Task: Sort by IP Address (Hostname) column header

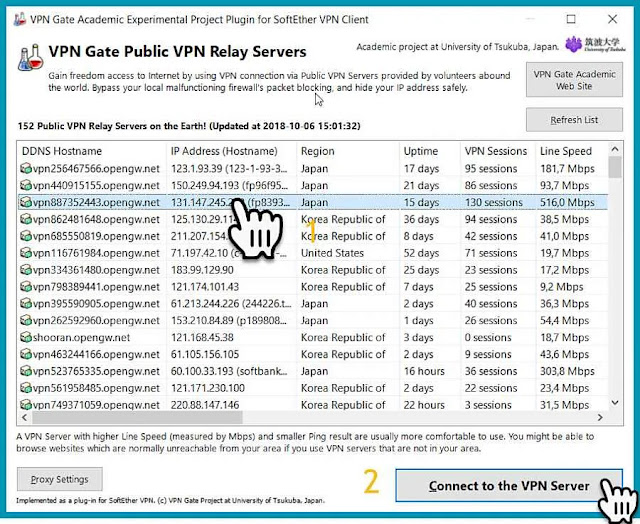Action: [x=231, y=151]
